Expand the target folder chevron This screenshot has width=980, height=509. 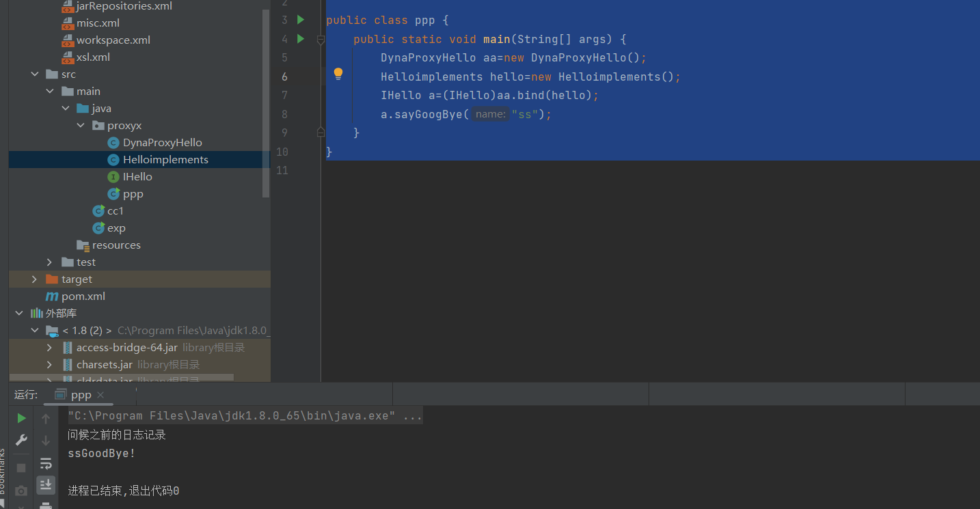35,279
